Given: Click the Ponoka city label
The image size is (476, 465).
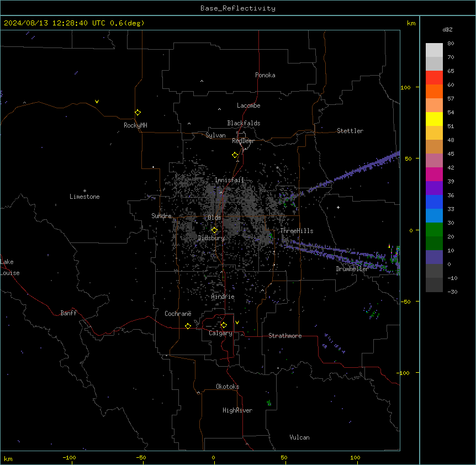Looking at the screenshot, I should [265, 75].
